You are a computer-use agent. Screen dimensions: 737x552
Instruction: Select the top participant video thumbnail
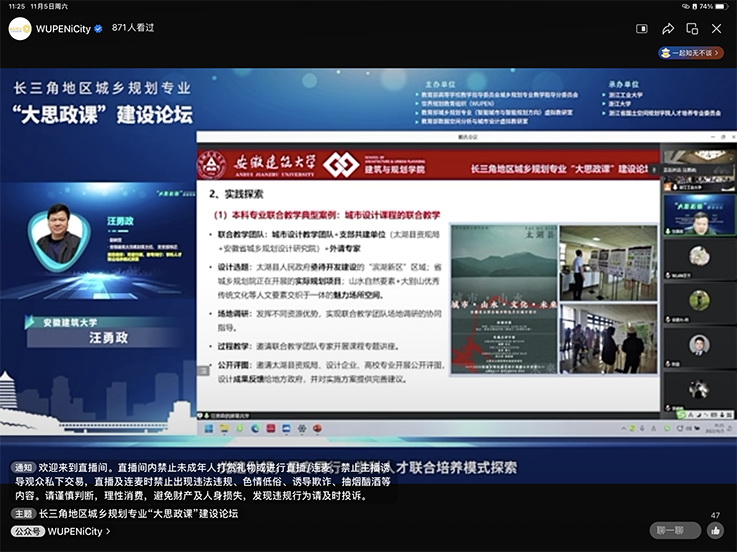click(x=698, y=167)
